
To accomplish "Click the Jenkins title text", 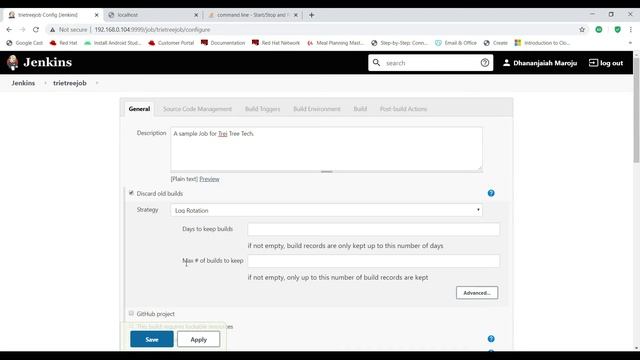I will point(47,62).
